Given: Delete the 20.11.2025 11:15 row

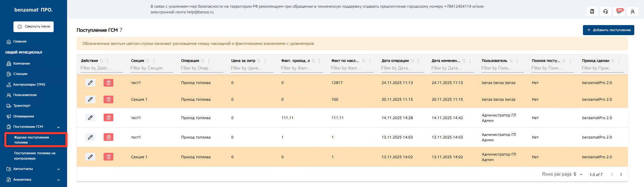Looking at the screenshot, I should point(108,99).
